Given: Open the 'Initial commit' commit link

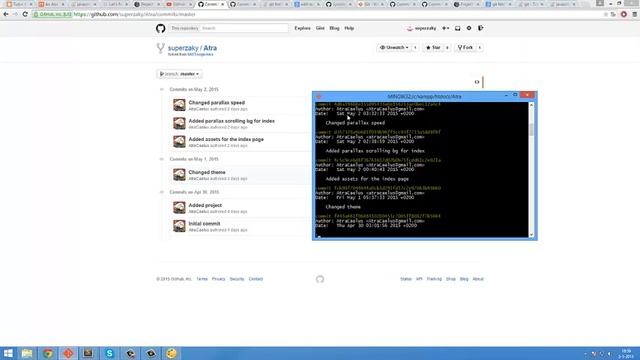Looking at the screenshot, I should [x=204, y=224].
